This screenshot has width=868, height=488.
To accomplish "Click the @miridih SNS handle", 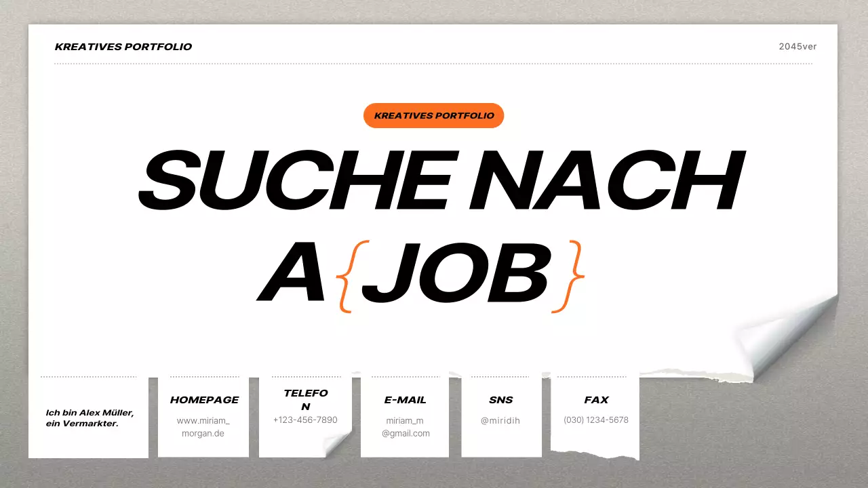I will [500, 420].
